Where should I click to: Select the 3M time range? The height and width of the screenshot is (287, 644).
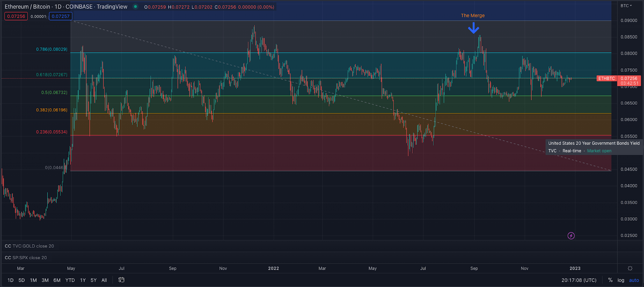[45, 280]
